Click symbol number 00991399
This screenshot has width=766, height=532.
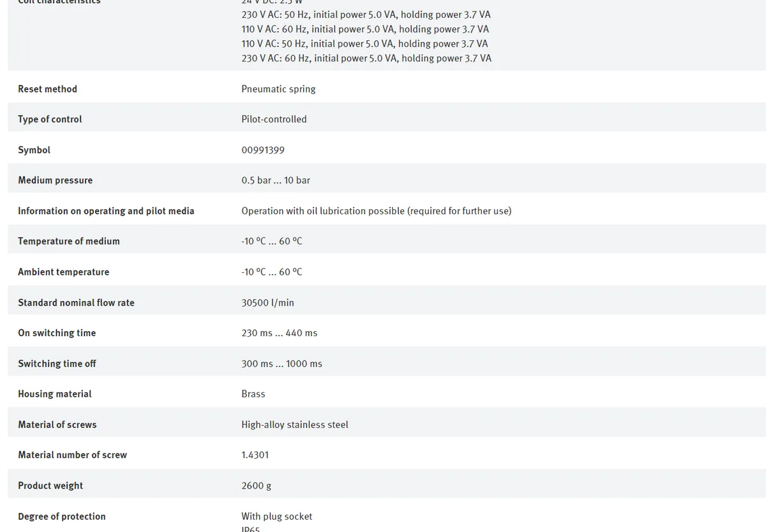pyautogui.click(x=263, y=150)
